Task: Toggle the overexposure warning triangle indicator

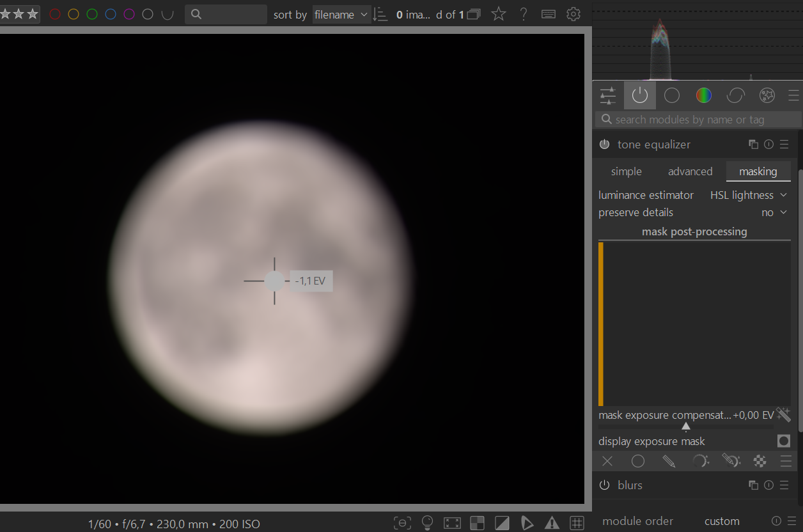Action: [x=552, y=523]
